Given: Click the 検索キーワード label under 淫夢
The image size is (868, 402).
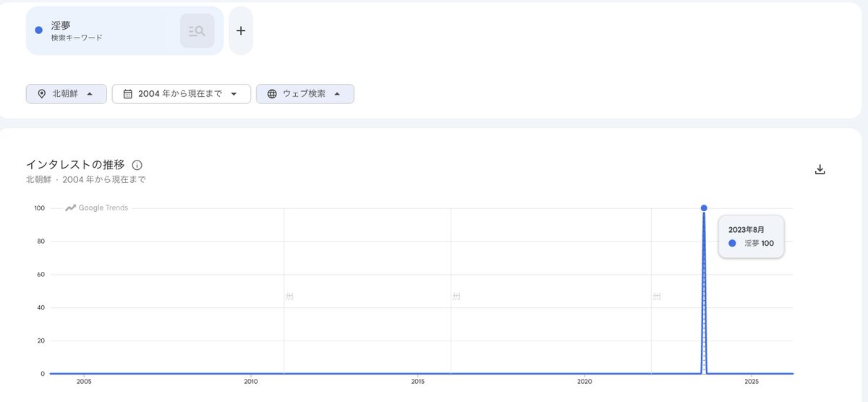Looking at the screenshot, I should [77, 38].
